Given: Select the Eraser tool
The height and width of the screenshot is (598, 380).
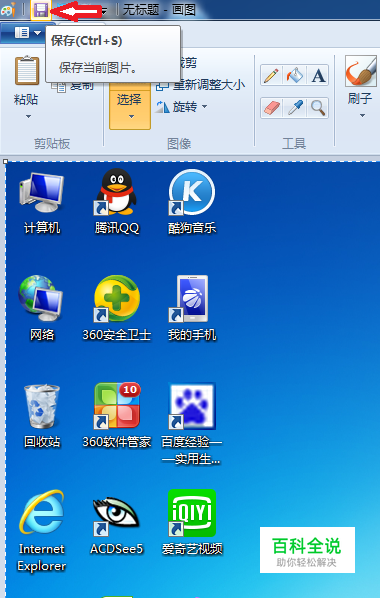Looking at the screenshot, I should coord(271,108).
